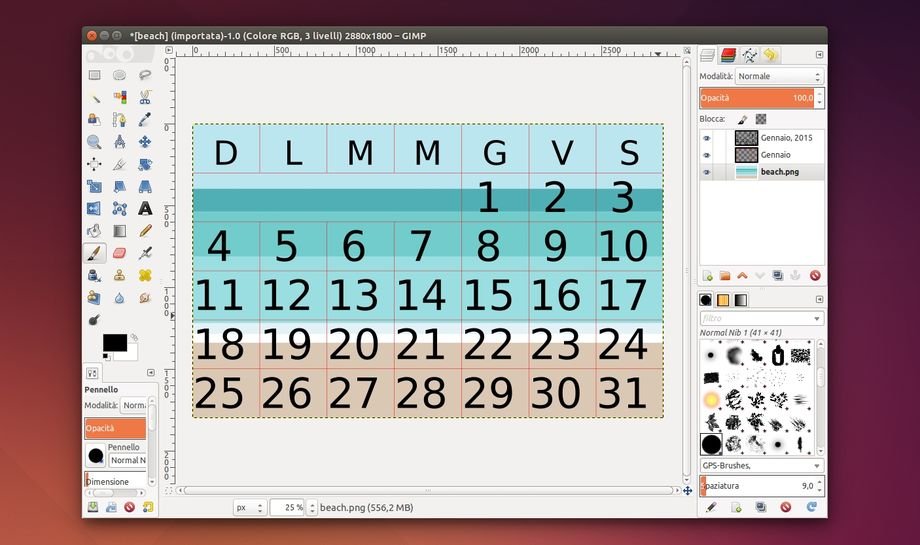Image resolution: width=920 pixels, height=545 pixels.
Task: Click the Scissors Select tool
Action: [x=145, y=97]
